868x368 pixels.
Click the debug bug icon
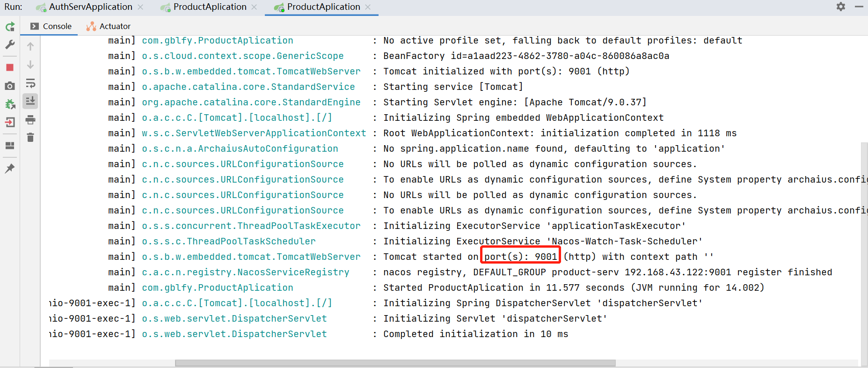pos(10,104)
